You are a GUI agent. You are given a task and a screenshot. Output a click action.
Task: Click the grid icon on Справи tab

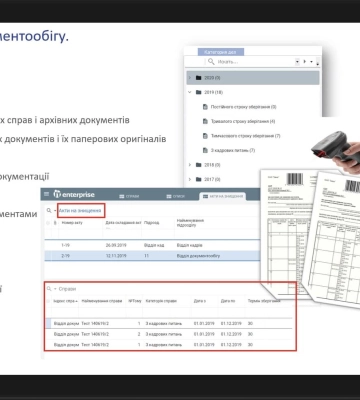122,196
